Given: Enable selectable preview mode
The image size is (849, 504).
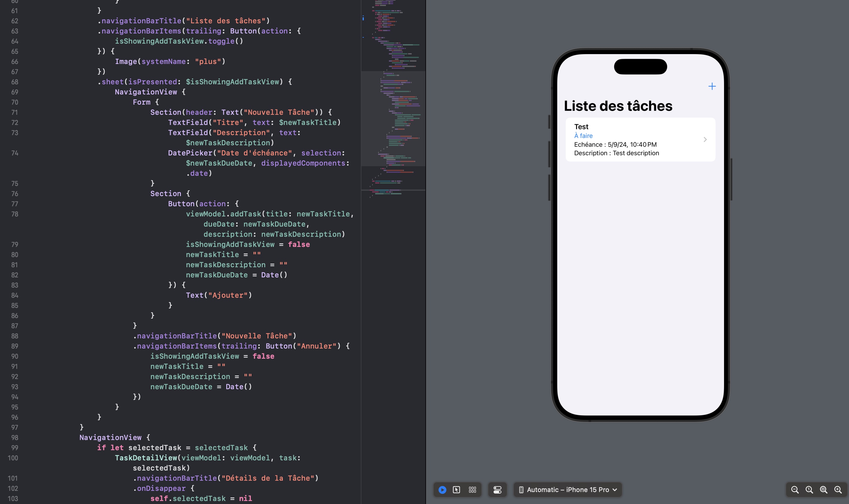Looking at the screenshot, I should [x=457, y=489].
